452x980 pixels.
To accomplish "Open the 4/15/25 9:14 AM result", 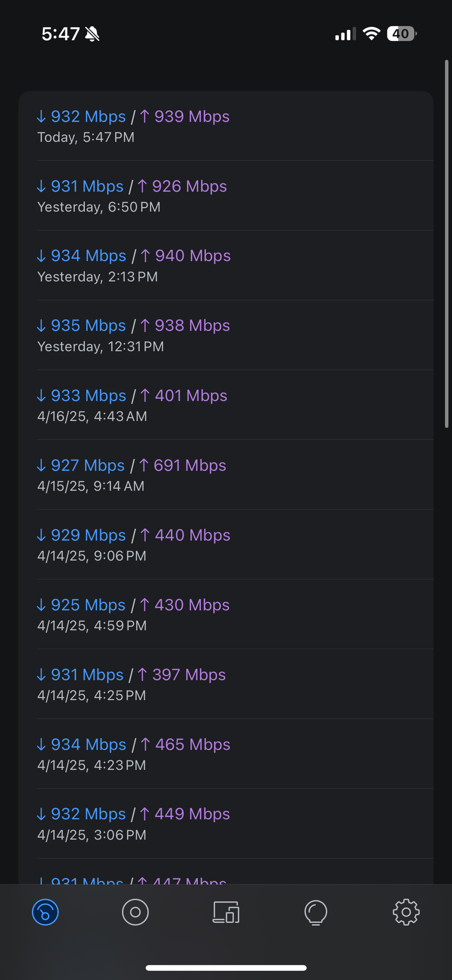I will (x=226, y=475).
